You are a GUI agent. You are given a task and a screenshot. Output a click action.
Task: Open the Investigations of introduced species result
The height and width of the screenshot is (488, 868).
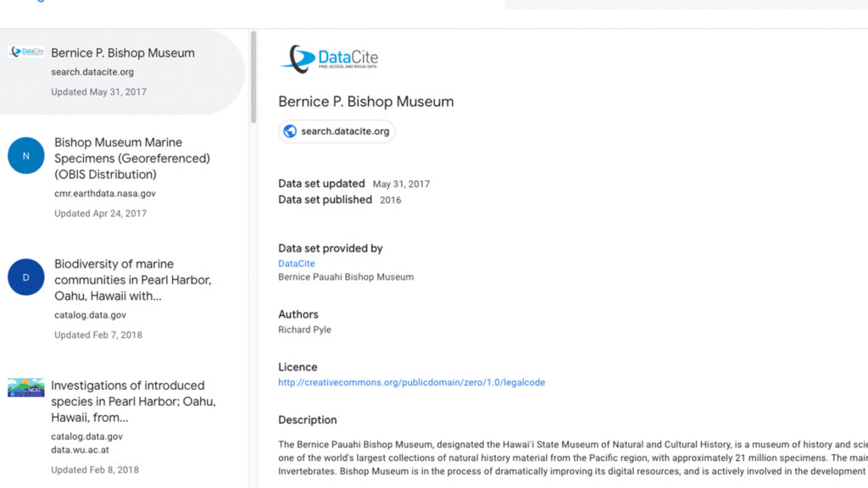[x=133, y=401]
